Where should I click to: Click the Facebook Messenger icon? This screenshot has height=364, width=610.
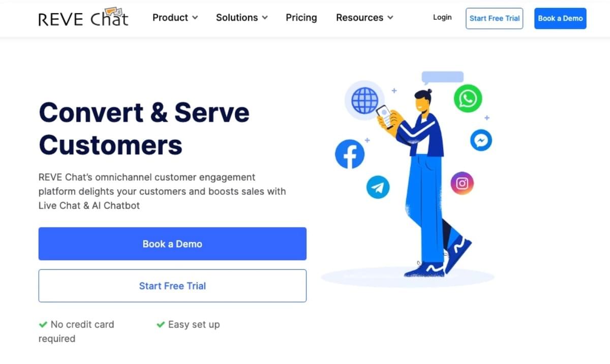point(481,140)
